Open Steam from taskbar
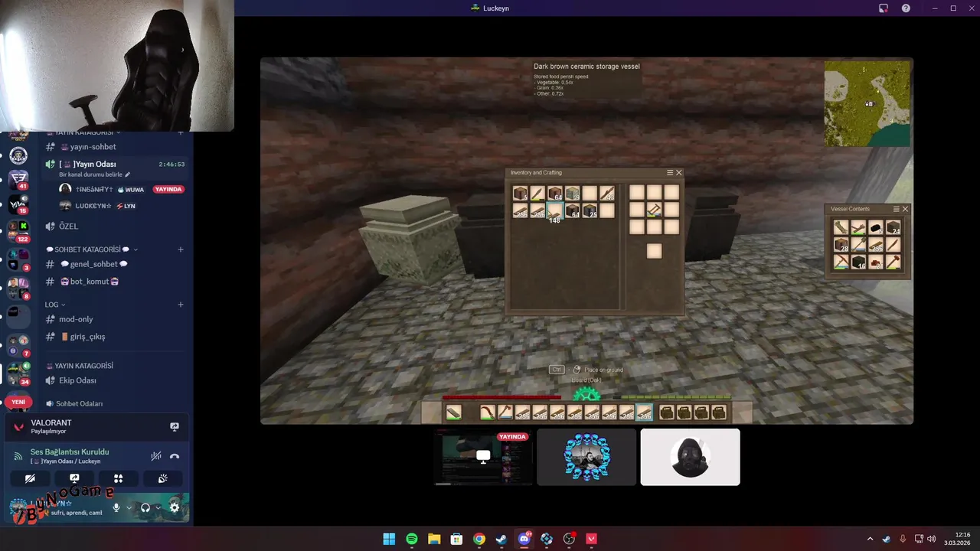 pos(501,539)
